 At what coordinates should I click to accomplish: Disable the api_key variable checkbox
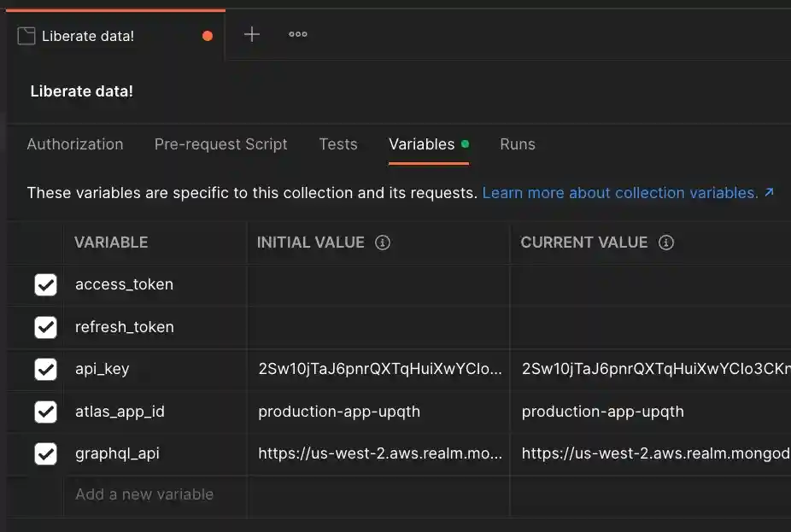pos(46,369)
